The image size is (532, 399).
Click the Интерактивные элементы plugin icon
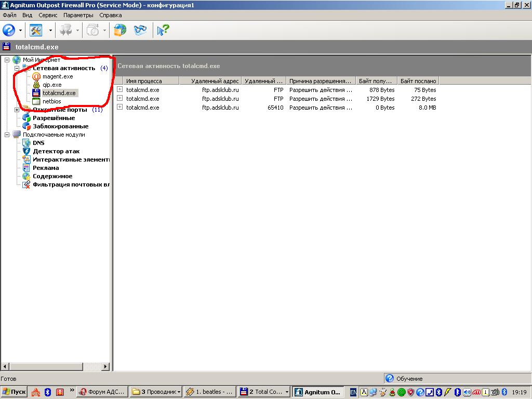click(x=26, y=159)
